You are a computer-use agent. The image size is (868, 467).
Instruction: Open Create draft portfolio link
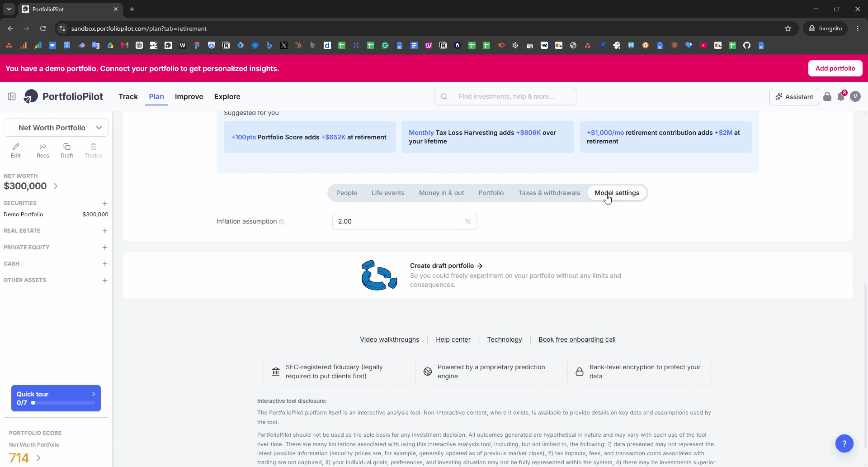(x=446, y=266)
